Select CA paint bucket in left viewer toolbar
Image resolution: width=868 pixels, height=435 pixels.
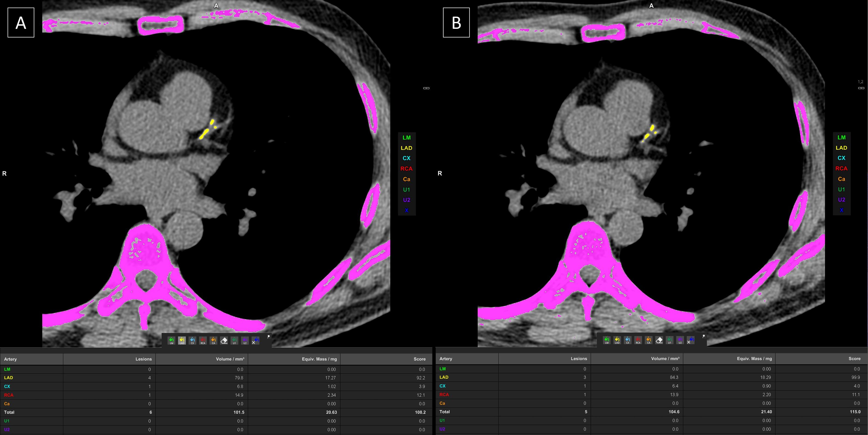(213, 341)
